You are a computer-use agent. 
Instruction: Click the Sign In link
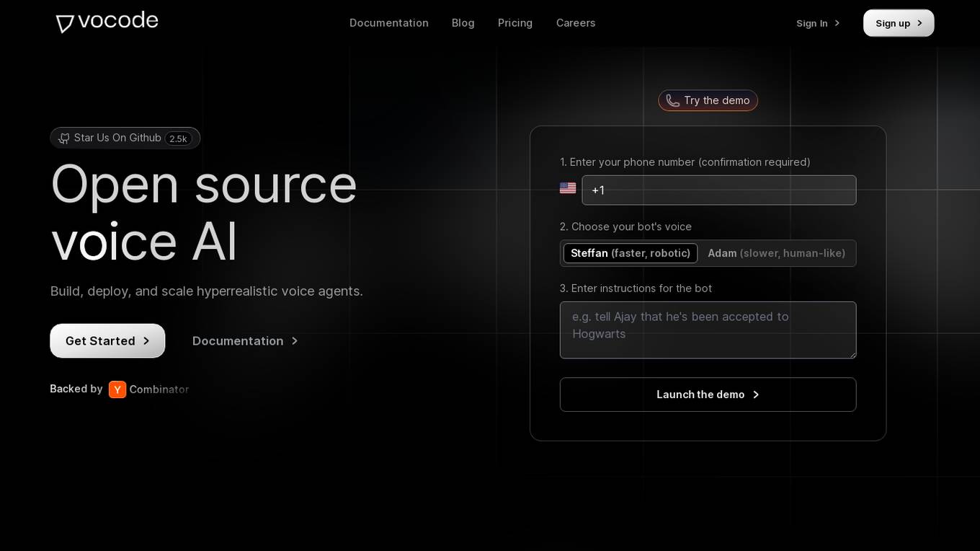(x=819, y=23)
